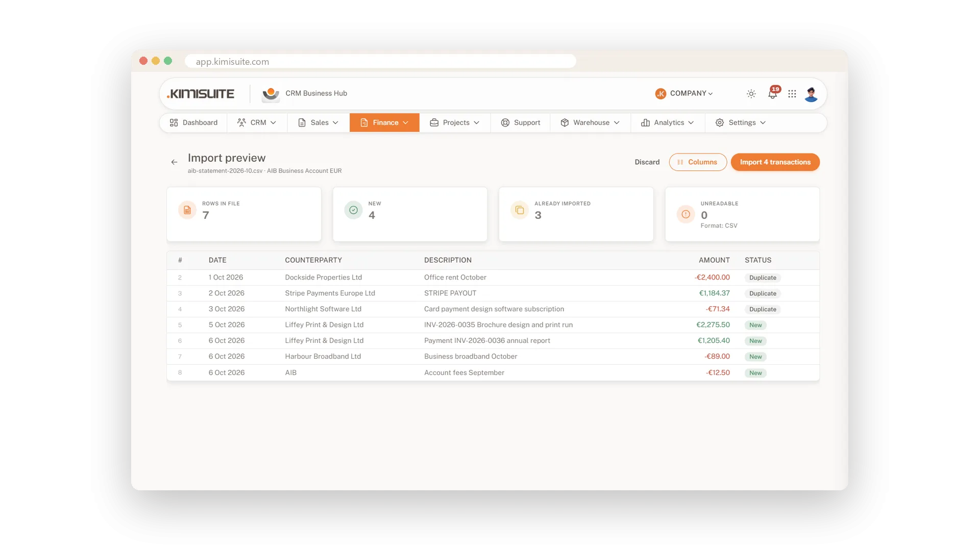
Task: Click the Payment INV-2026-0036 annual report description
Action: 487,341
